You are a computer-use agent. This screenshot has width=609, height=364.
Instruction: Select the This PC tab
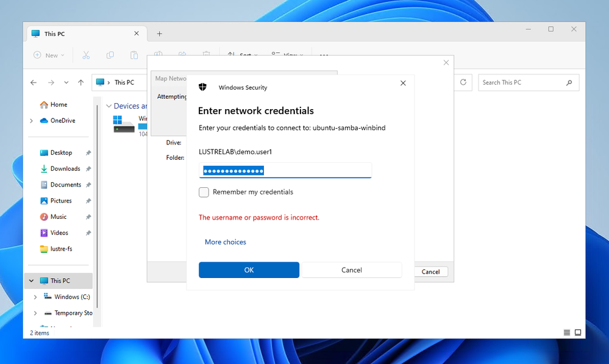pos(87,34)
